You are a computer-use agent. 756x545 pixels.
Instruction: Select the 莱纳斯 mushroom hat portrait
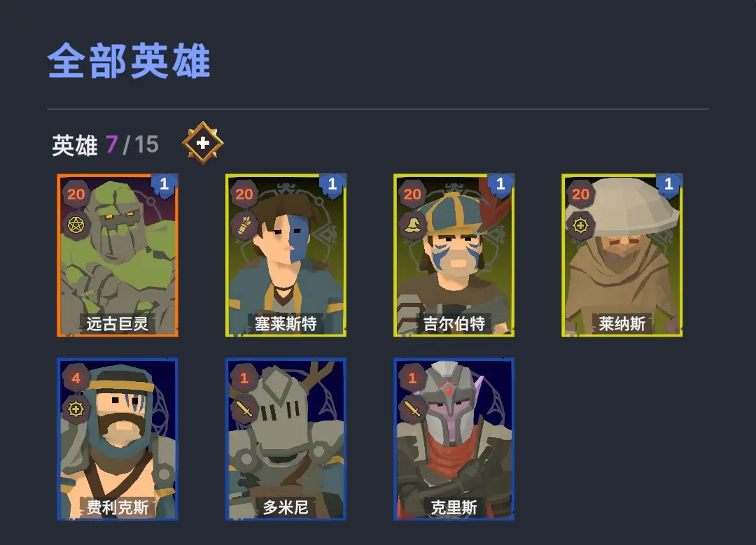tap(622, 255)
